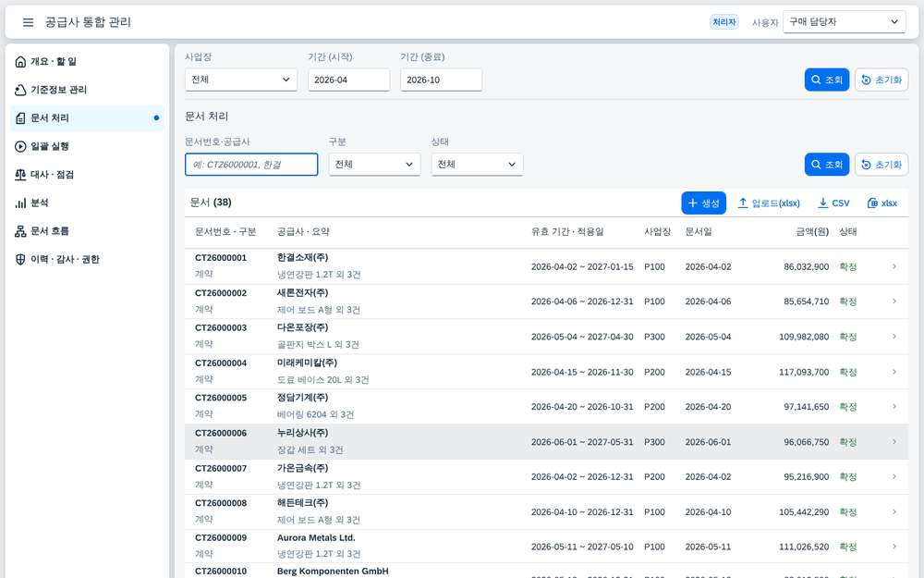Open the 상태 filter dropdown
This screenshot has height=578, width=924.
pos(477,165)
